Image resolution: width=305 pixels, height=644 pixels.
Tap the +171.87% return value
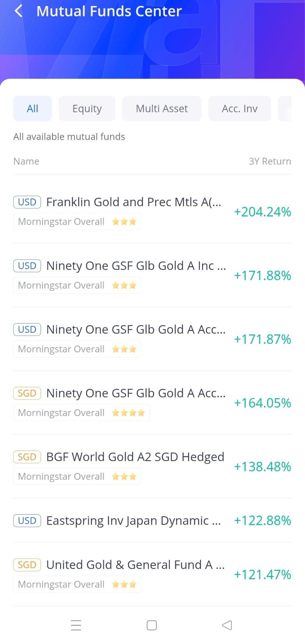(x=263, y=340)
